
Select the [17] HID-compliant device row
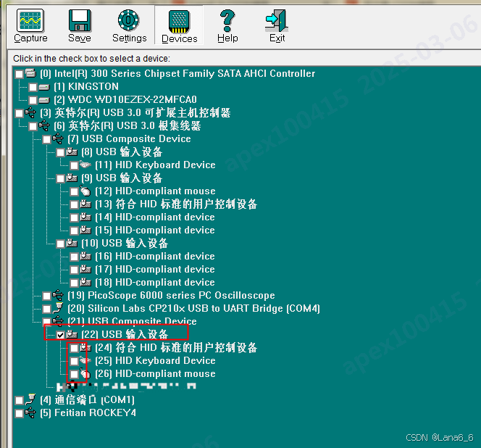[143, 269]
